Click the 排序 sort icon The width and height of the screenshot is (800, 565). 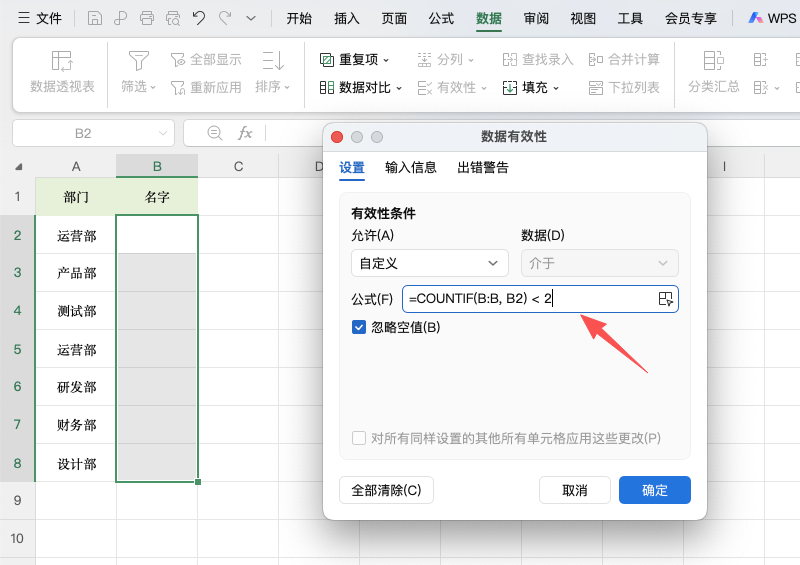click(273, 61)
